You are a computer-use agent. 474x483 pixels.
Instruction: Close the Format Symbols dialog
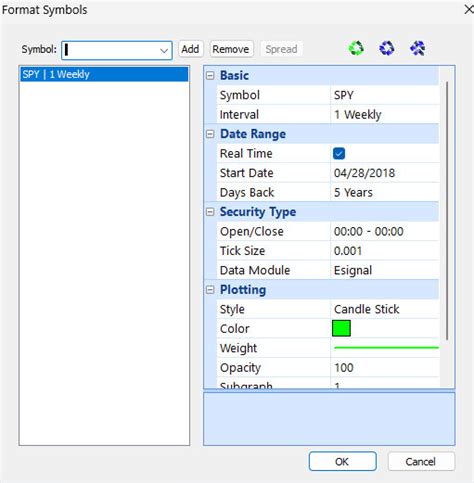[469, 9]
